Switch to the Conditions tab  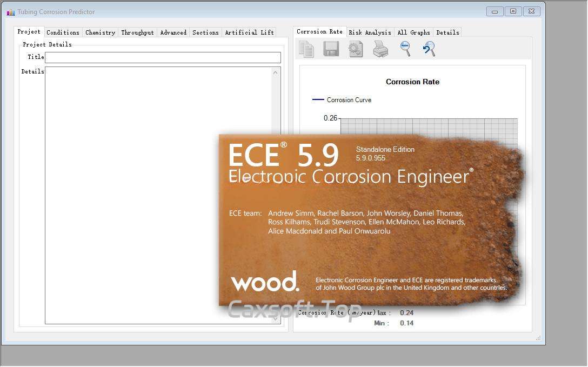tap(63, 32)
